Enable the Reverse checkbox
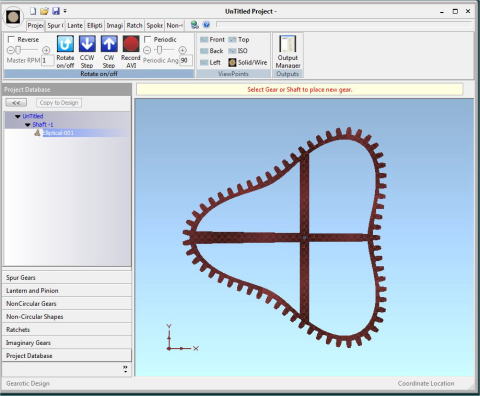480x396 pixels. (x=11, y=39)
